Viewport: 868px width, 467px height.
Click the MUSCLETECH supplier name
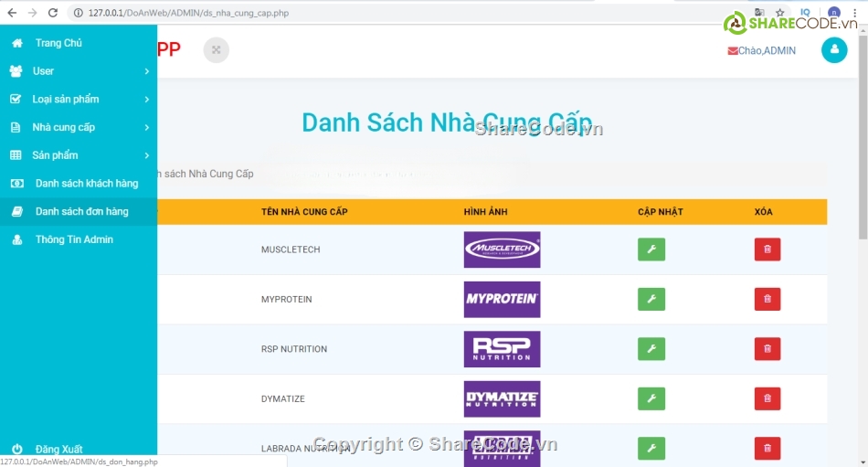291,249
